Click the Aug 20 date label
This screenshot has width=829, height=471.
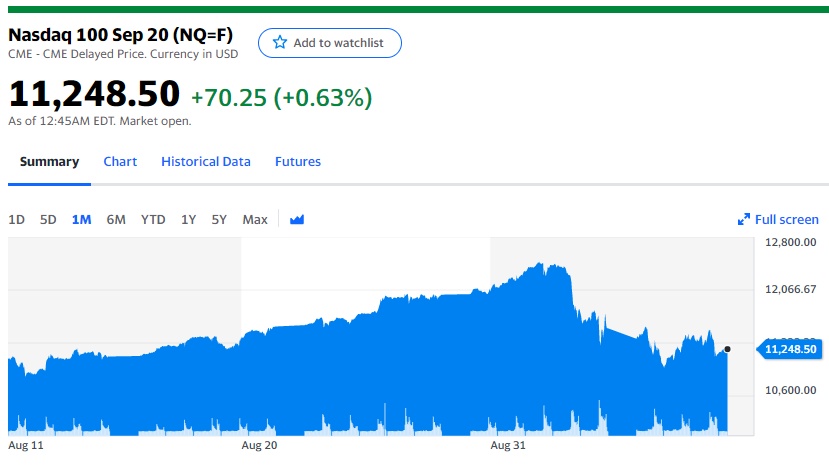click(x=259, y=445)
